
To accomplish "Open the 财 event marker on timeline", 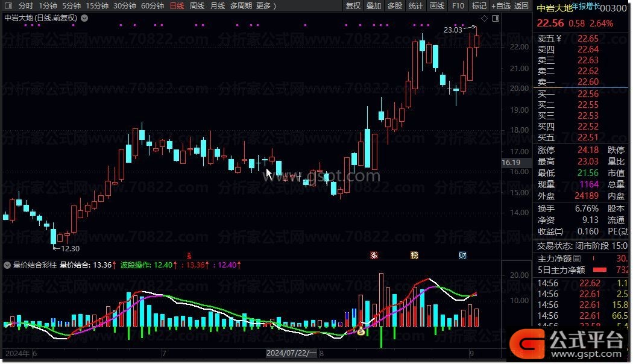I will (x=462, y=255).
